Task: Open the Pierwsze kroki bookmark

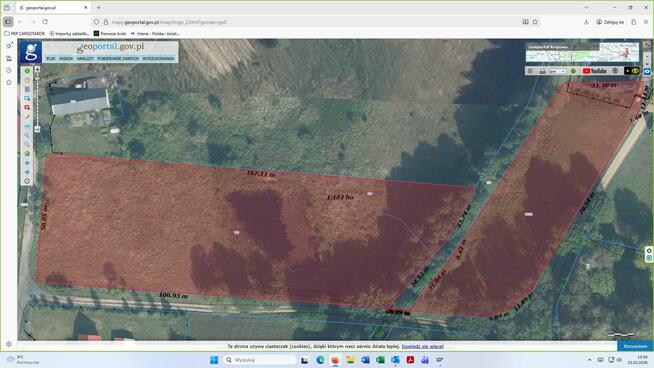Action: [x=110, y=33]
